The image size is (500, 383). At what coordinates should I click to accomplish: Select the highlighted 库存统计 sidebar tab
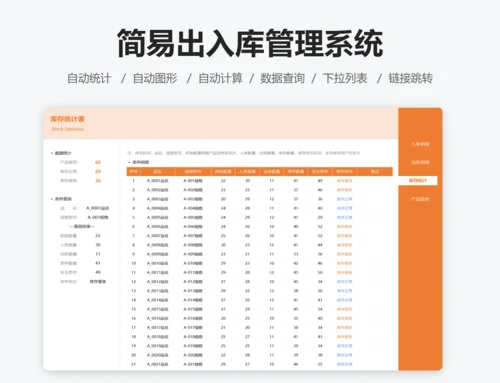418,180
